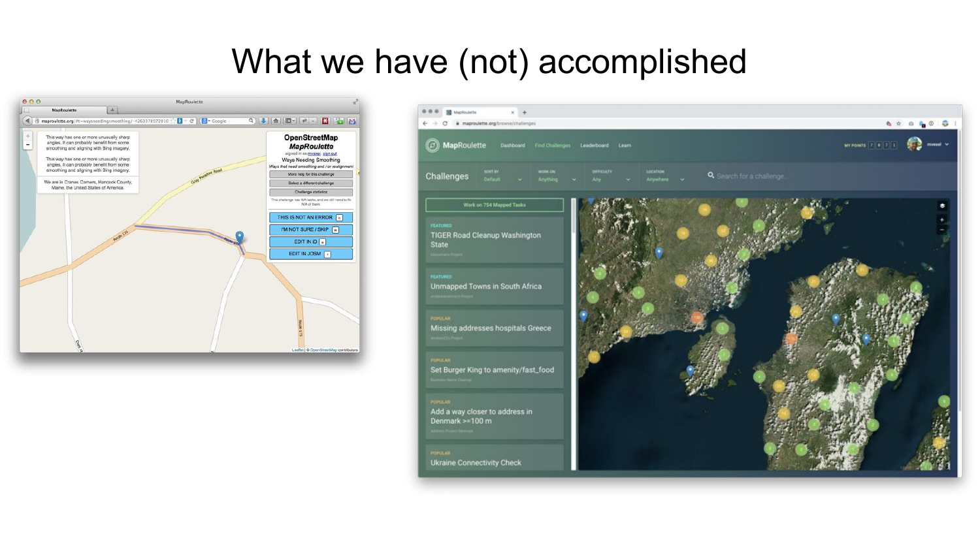The image size is (980, 551).
Task: Click magnifier in Google search box
Action: [251, 121]
